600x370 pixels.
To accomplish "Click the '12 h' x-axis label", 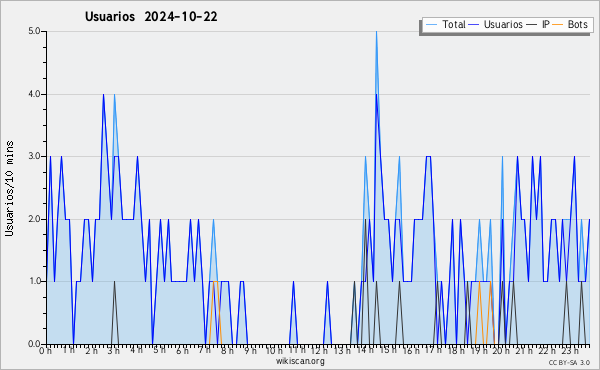I will (x=319, y=350).
